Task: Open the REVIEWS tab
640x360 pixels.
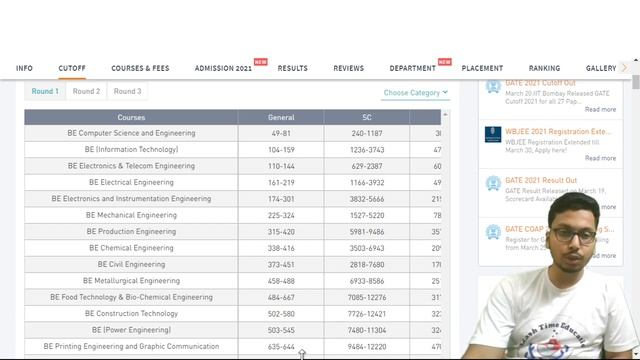Action: pyautogui.click(x=349, y=68)
